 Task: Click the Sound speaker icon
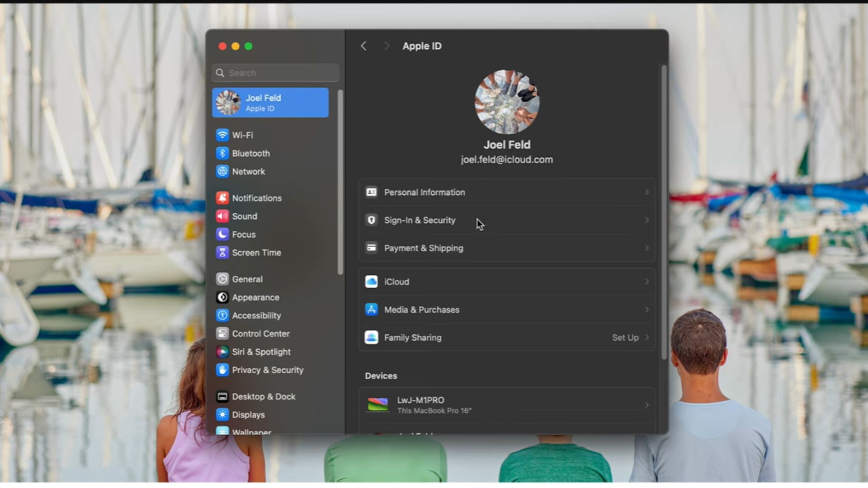point(222,216)
